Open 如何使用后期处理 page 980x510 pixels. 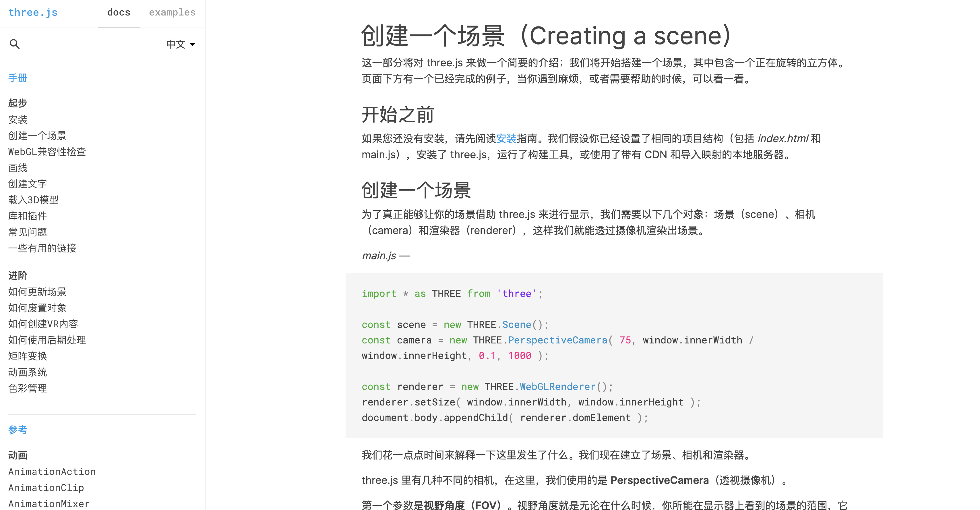click(x=47, y=340)
